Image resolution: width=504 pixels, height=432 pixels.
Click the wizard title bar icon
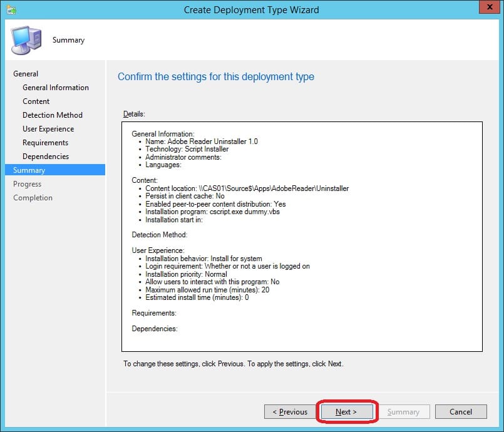coord(11,9)
